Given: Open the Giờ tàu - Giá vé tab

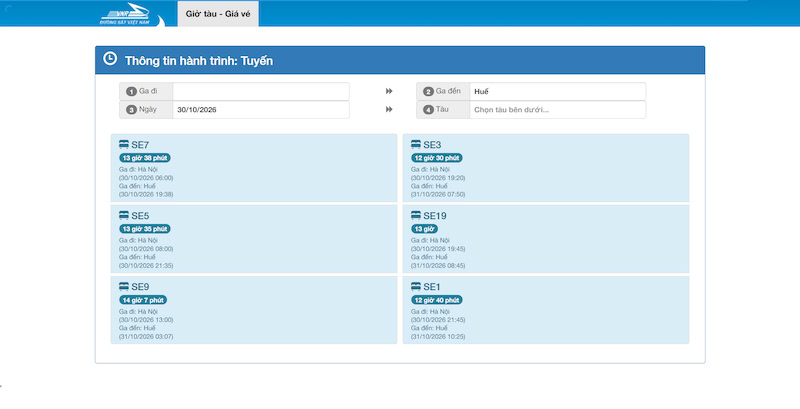Looking at the screenshot, I should (218, 14).
